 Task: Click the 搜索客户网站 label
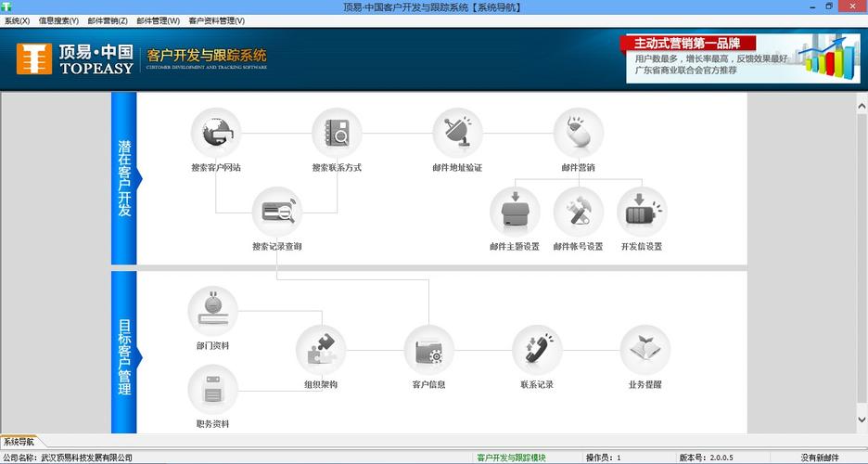pos(216,167)
